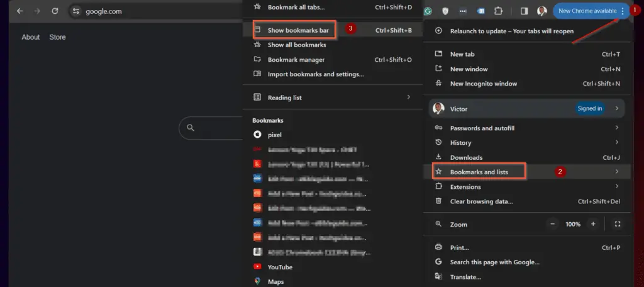Click the Maps bookmark pin icon
This screenshot has width=644, height=287.
(x=257, y=281)
